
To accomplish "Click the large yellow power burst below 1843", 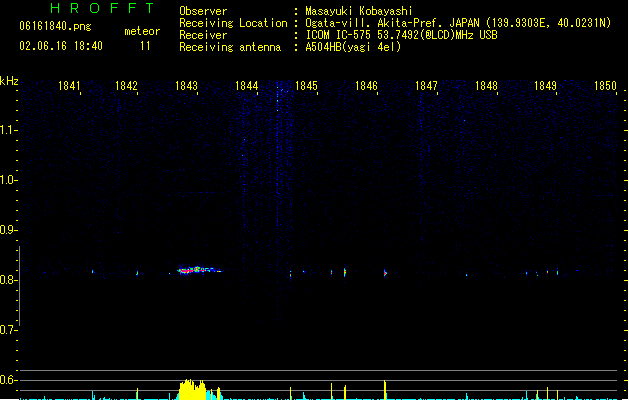I will 193,390.
